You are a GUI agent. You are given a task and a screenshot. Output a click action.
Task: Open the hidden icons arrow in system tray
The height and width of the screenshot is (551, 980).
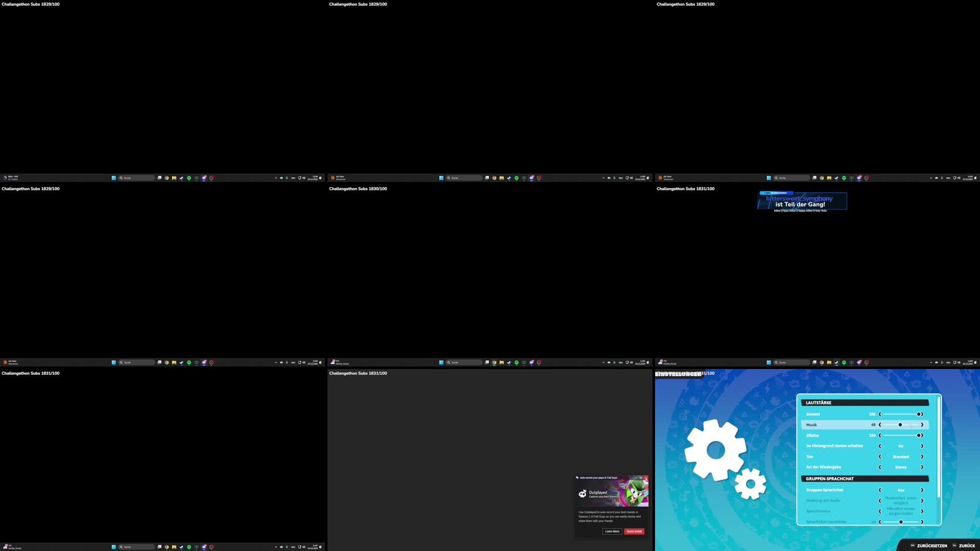click(x=276, y=546)
